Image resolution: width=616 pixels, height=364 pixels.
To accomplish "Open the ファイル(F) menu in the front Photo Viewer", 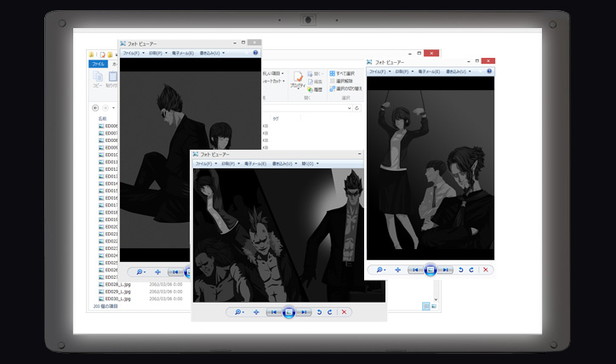I will click(206, 164).
